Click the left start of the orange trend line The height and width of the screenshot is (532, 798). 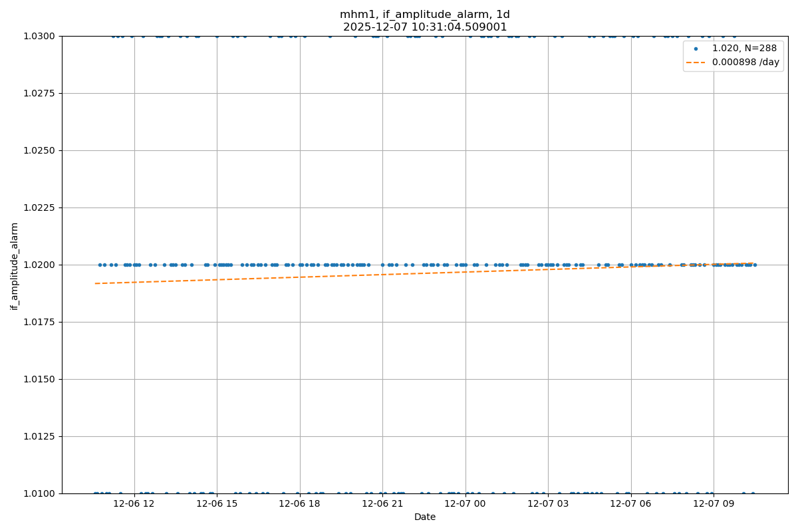point(96,283)
